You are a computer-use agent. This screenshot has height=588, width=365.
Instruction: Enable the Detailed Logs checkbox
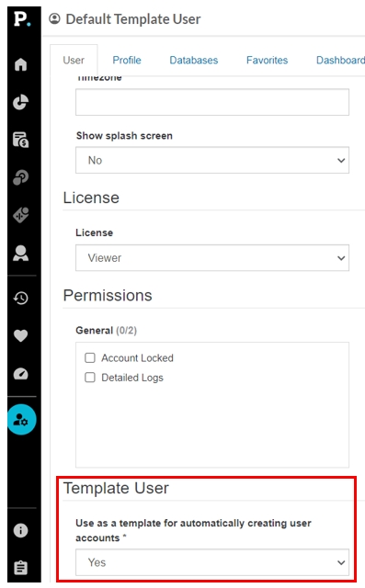(x=90, y=378)
